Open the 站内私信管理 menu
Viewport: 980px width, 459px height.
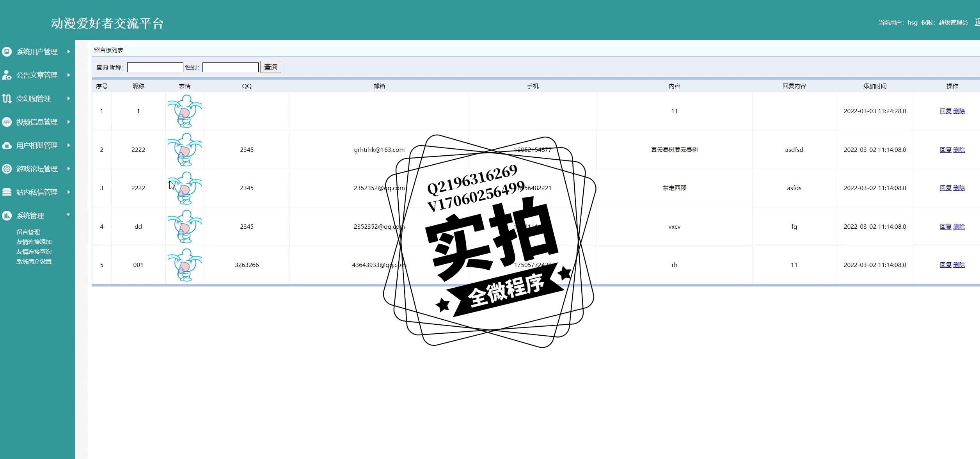pyautogui.click(x=37, y=192)
